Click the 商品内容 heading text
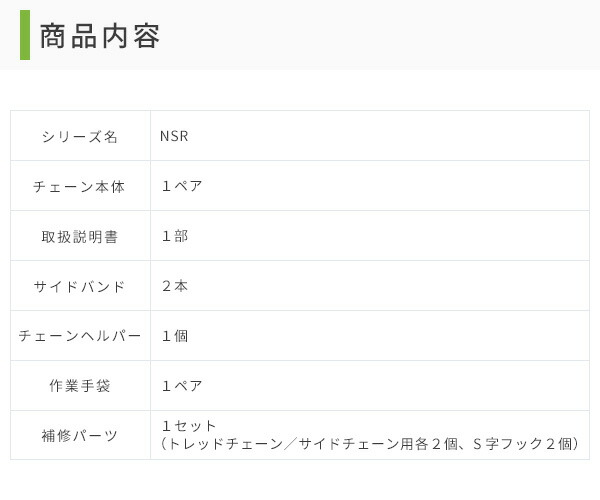Viewport: 600px width, 500px height. point(100,35)
